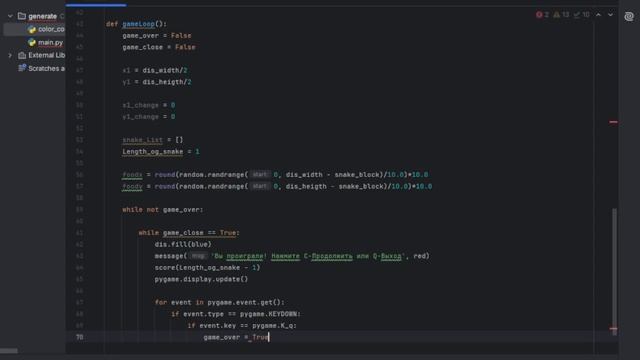
Task: Click the game_over = True line end
Action: point(269,337)
